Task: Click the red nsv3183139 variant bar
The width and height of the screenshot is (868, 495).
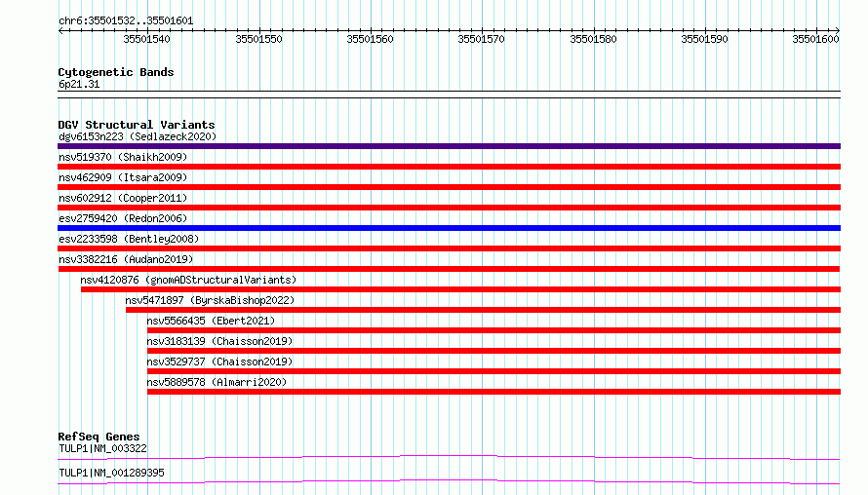Action: pos(493,351)
